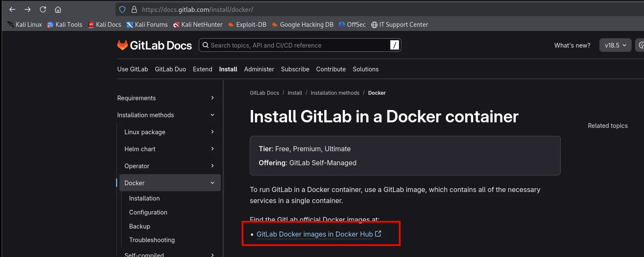Expand the Operator chevron

tap(212, 166)
